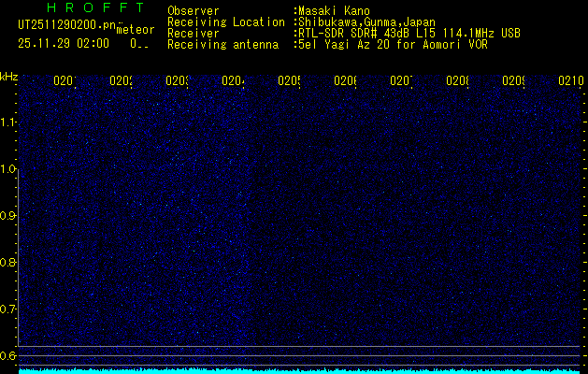Click the green 'meteor' label

(x=136, y=30)
